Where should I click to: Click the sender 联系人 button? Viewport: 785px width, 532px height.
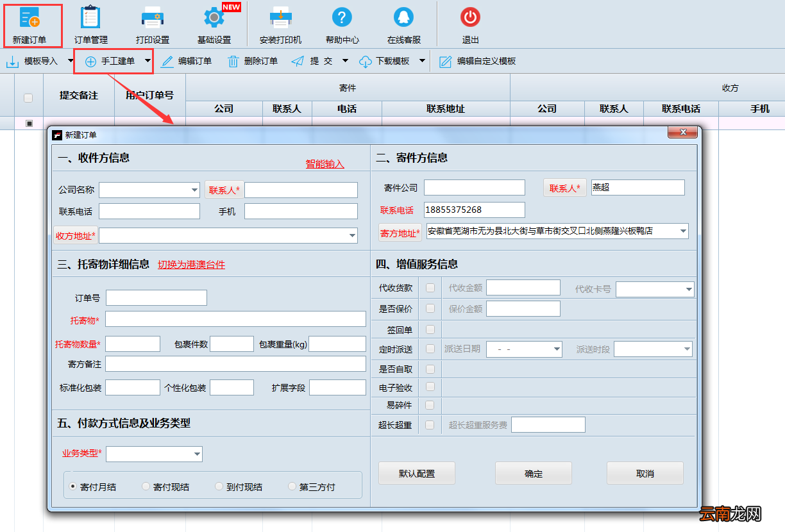pyautogui.click(x=564, y=188)
